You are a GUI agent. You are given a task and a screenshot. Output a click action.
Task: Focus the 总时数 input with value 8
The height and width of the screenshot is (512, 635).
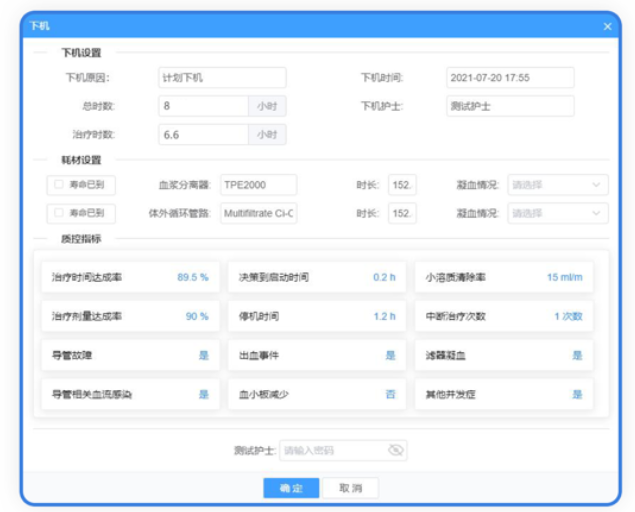point(203,106)
